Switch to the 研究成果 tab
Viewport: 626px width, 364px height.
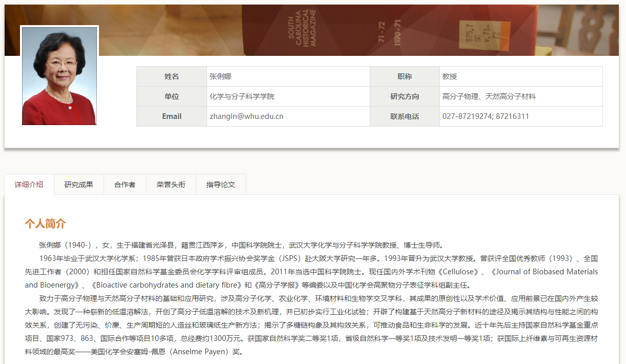[x=78, y=184]
